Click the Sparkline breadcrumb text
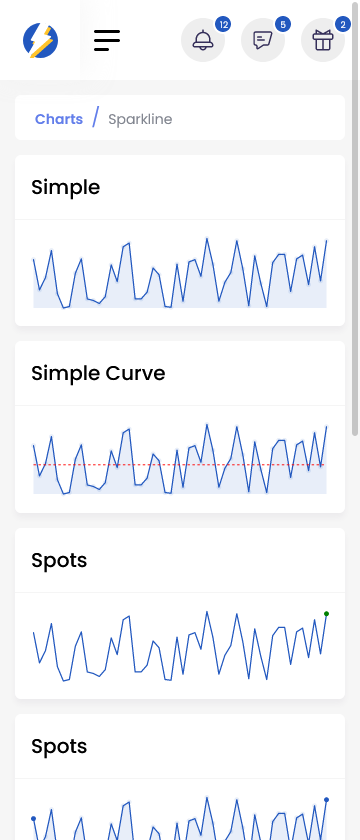This screenshot has height=840, width=360. click(x=140, y=119)
